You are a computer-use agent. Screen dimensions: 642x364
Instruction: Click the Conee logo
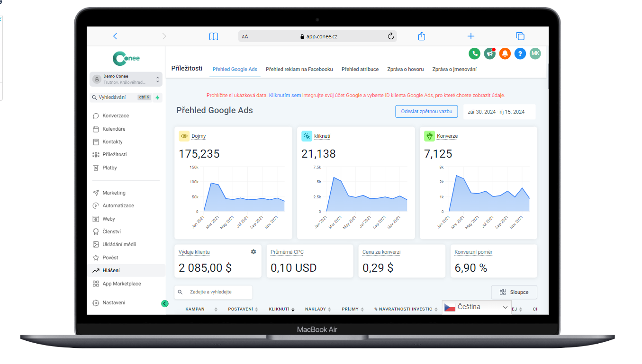click(x=126, y=58)
